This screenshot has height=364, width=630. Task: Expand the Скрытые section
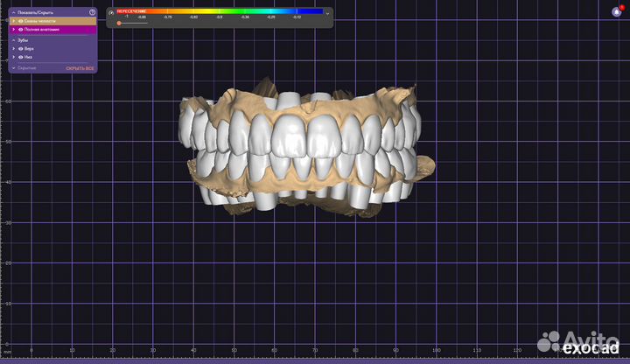pyautogui.click(x=13, y=67)
